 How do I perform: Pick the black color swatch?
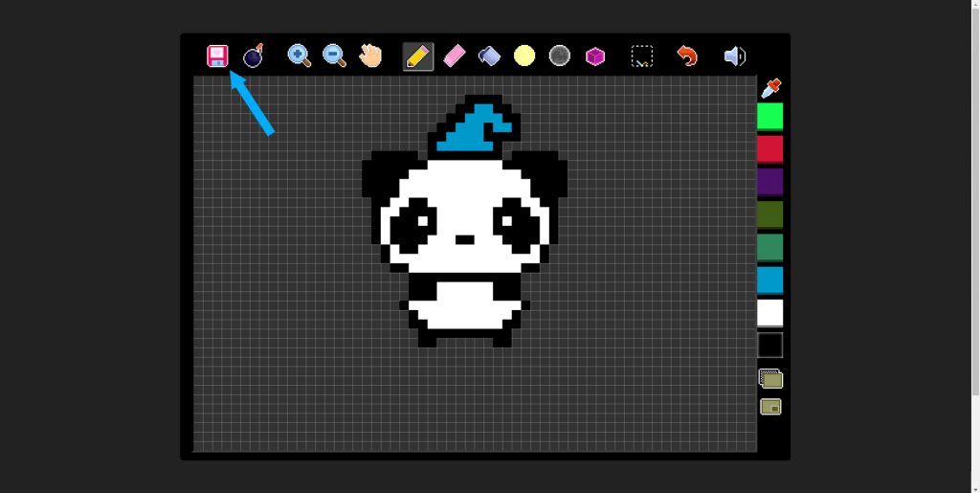pyautogui.click(x=770, y=346)
